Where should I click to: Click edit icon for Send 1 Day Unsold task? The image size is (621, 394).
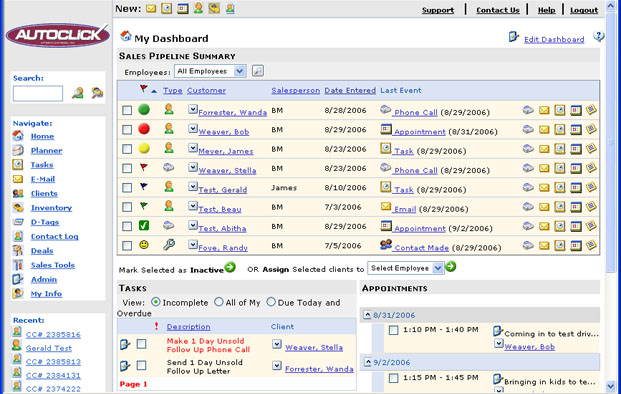click(125, 365)
